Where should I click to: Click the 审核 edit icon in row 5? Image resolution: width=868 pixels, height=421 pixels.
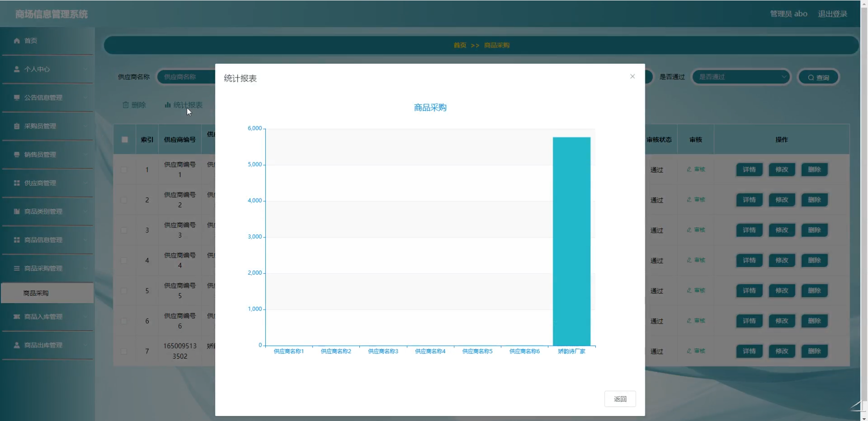(x=689, y=290)
